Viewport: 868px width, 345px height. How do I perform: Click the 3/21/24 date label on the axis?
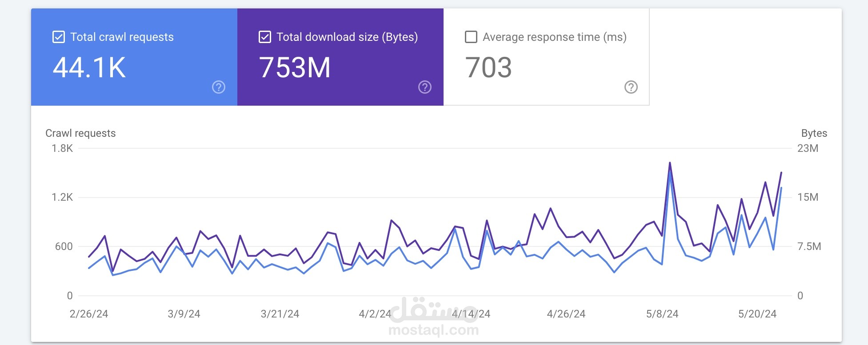click(280, 314)
